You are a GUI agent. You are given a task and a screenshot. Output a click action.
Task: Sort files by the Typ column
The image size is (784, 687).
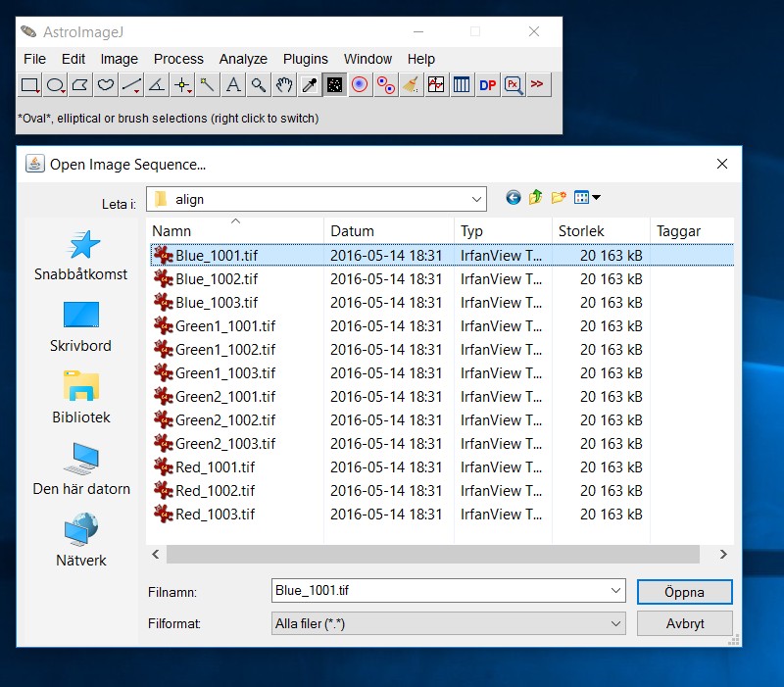503,230
